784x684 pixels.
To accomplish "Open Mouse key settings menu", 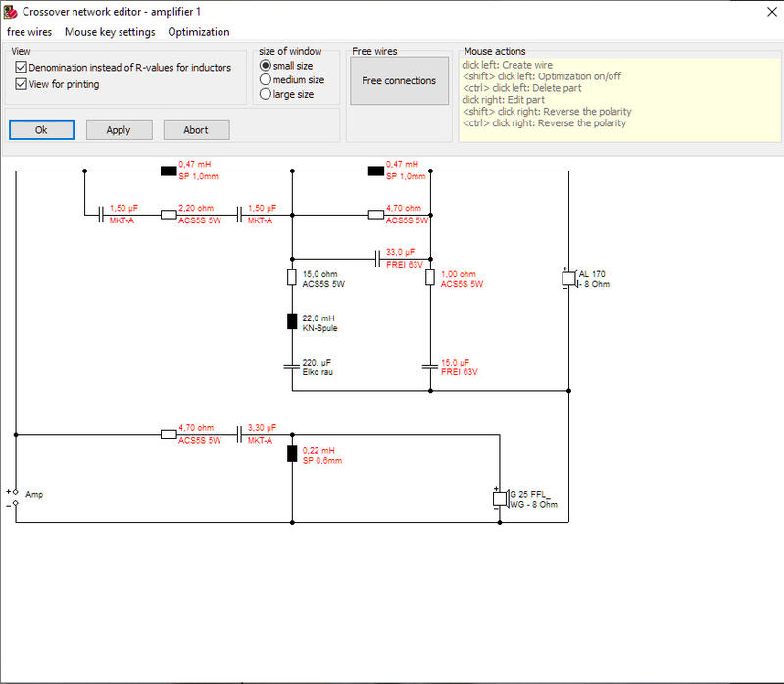I will tap(110, 32).
